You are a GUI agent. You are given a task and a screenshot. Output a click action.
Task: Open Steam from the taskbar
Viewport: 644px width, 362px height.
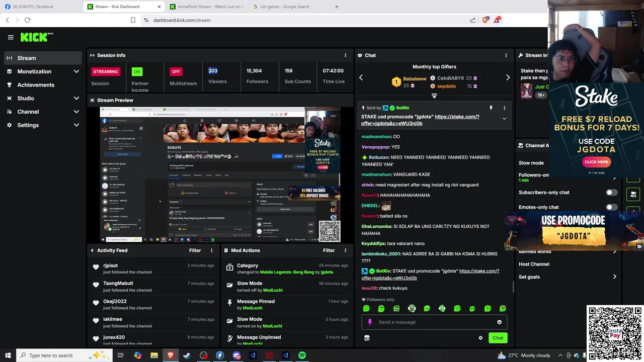(x=187, y=355)
